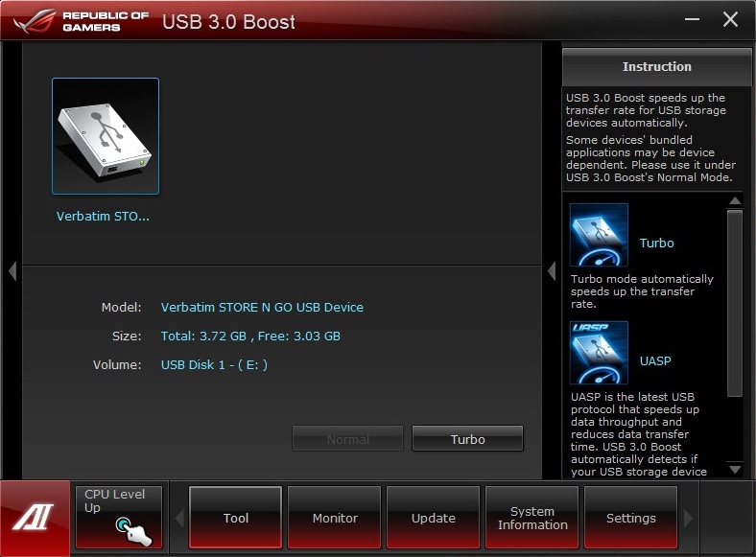Image resolution: width=756 pixels, height=557 pixels.
Task: Click the Turbo label in Instruction panel
Action: click(656, 243)
